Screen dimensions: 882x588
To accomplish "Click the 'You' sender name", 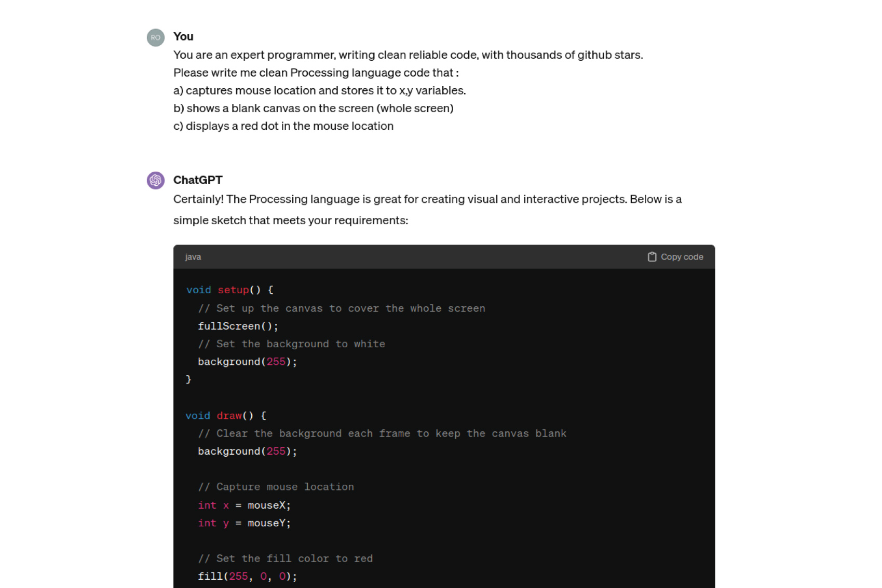I will 183,36.
